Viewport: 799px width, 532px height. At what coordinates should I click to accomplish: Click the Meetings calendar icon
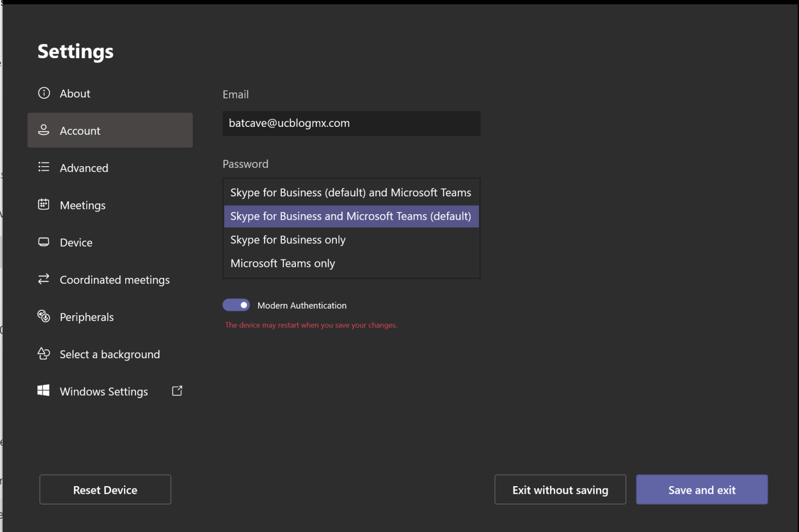44,204
